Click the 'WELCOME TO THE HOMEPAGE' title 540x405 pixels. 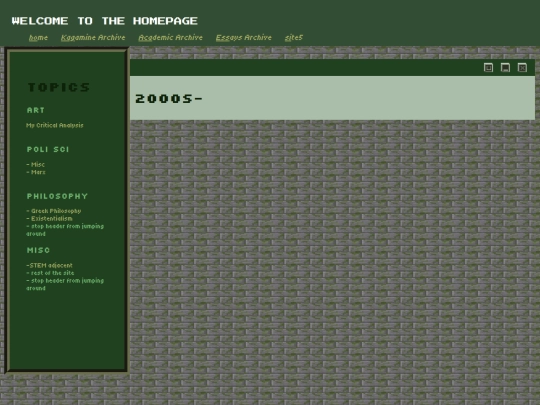click(105, 21)
